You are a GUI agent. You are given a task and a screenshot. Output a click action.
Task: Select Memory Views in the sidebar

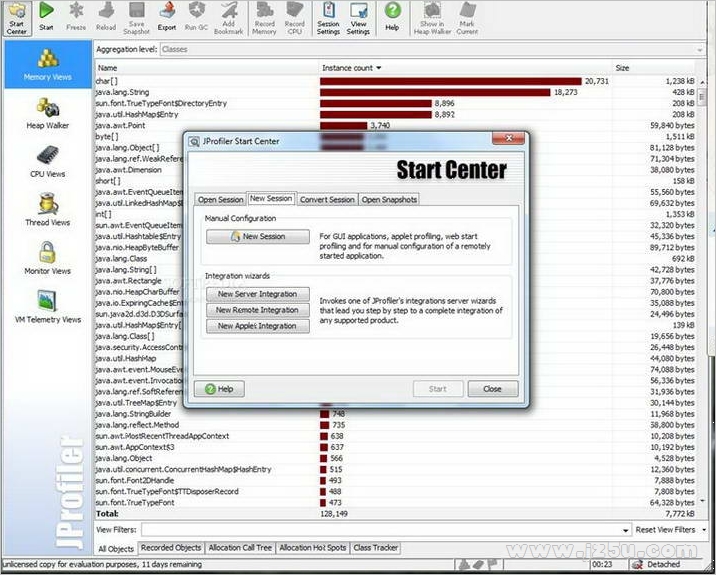pos(48,64)
